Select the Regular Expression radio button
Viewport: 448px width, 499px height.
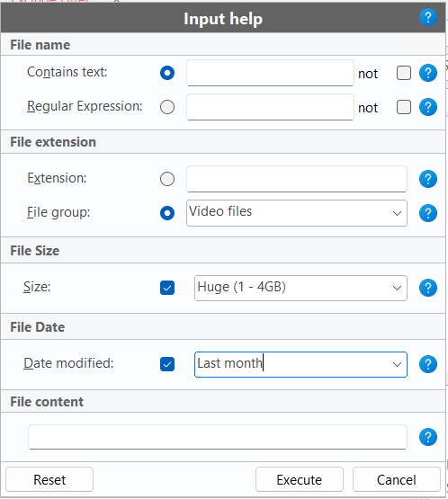pyautogui.click(x=167, y=107)
